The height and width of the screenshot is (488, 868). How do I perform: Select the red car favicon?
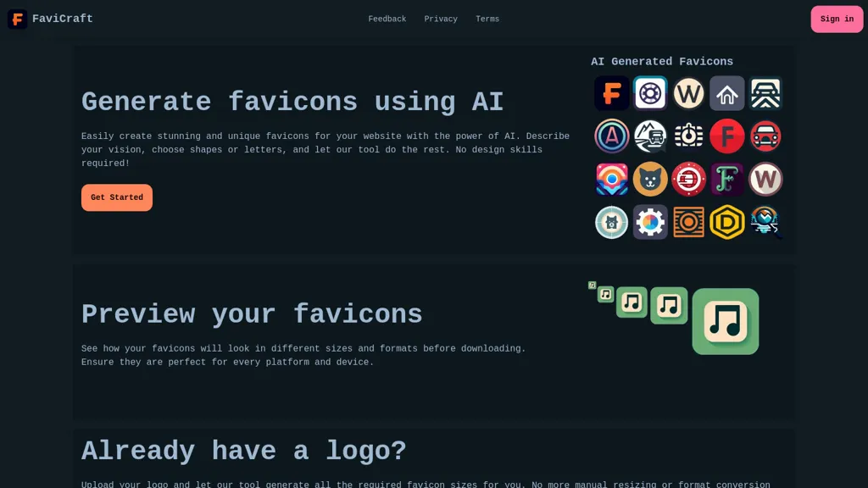(x=765, y=136)
